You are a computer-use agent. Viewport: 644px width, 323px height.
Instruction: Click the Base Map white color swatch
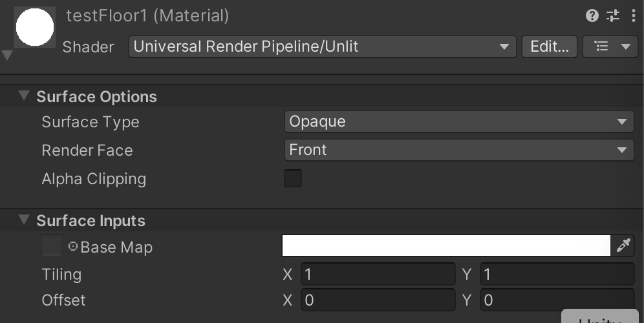(x=446, y=245)
